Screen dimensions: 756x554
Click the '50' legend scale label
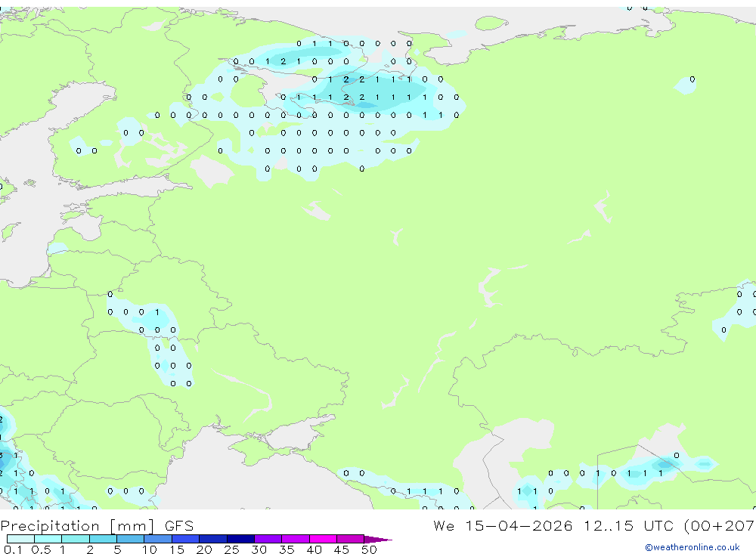click(x=369, y=549)
